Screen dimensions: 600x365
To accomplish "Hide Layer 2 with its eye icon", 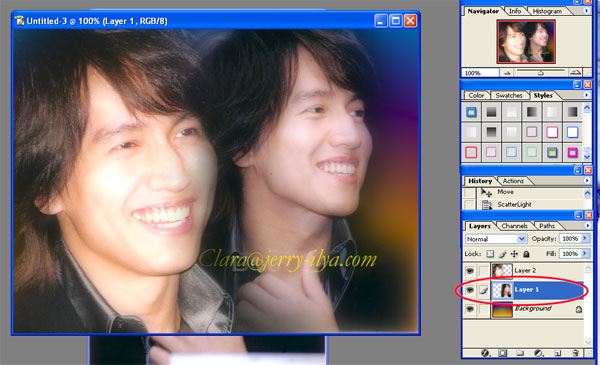I will point(470,270).
